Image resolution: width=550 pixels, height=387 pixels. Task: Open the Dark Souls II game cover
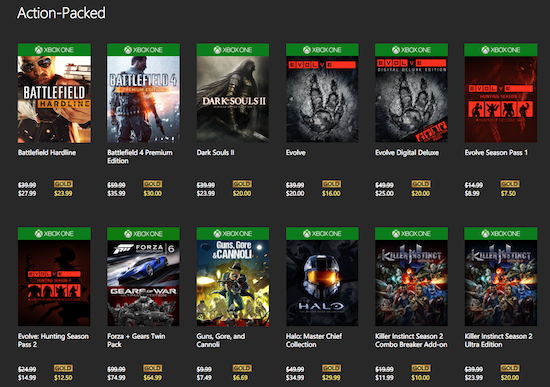[233, 99]
